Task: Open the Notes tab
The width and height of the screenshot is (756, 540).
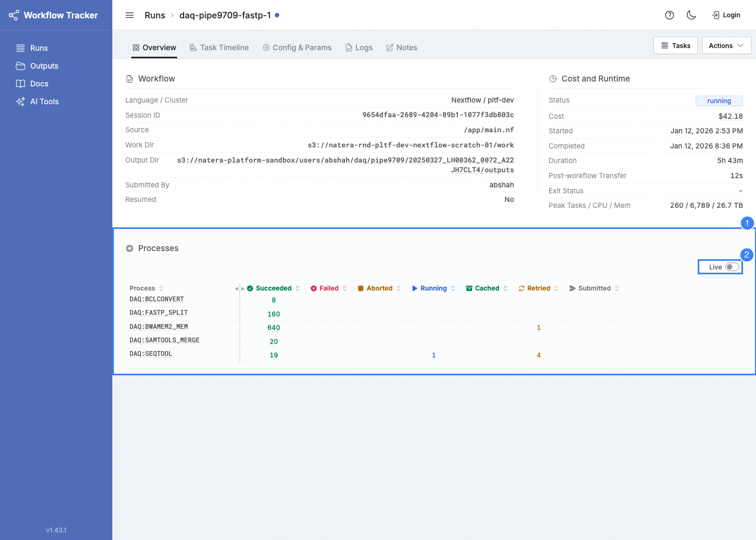Action: (402, 48)
